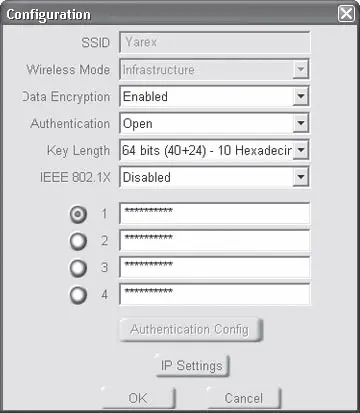Select WEP key radio button 2
The height and width of the screenshot is (413, 360).
click(x=78, y=241)
